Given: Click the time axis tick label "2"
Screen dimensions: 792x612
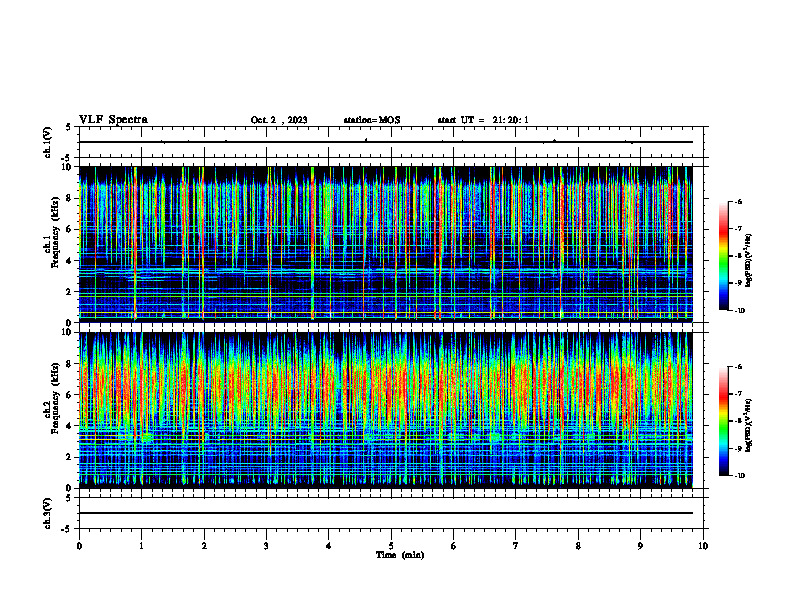Looking at the screenshot, I should point(204,546).
